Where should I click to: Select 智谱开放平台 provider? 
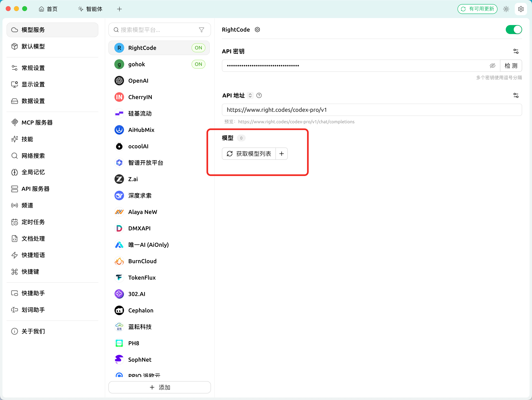pyautogui.click(x=159, y=163)
